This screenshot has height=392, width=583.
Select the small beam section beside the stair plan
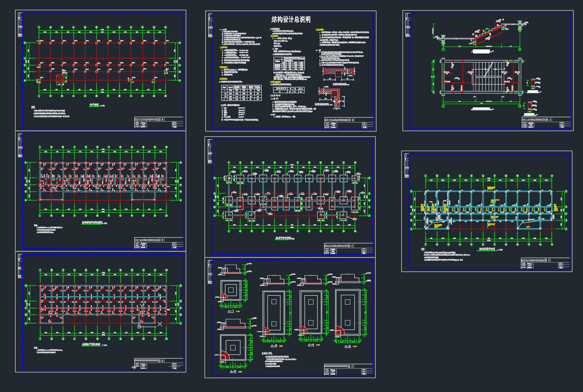(x=534, y=83)
